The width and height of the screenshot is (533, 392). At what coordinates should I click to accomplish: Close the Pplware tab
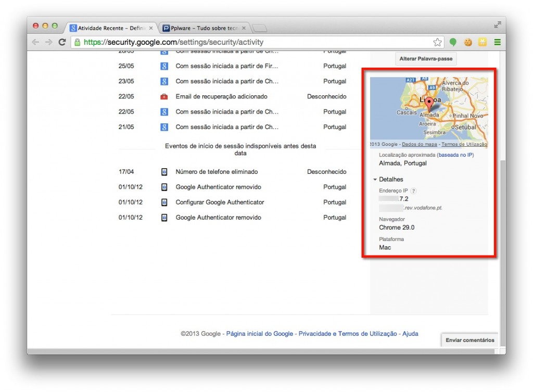tap(244, 28)
